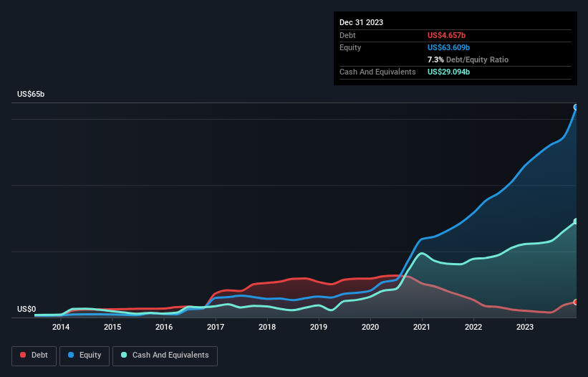
Task: Click the Dec 31 2023 tooltip date
Action: pos(361,22)
